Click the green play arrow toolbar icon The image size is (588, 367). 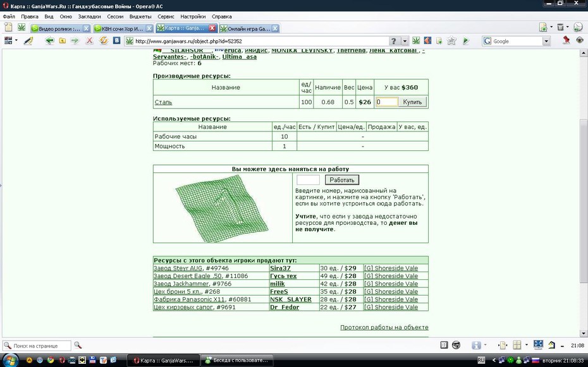(466, 41)
